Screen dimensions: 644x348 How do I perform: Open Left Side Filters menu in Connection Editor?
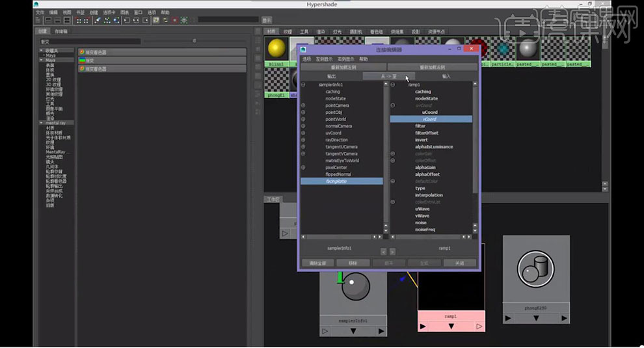pos(324,59)
